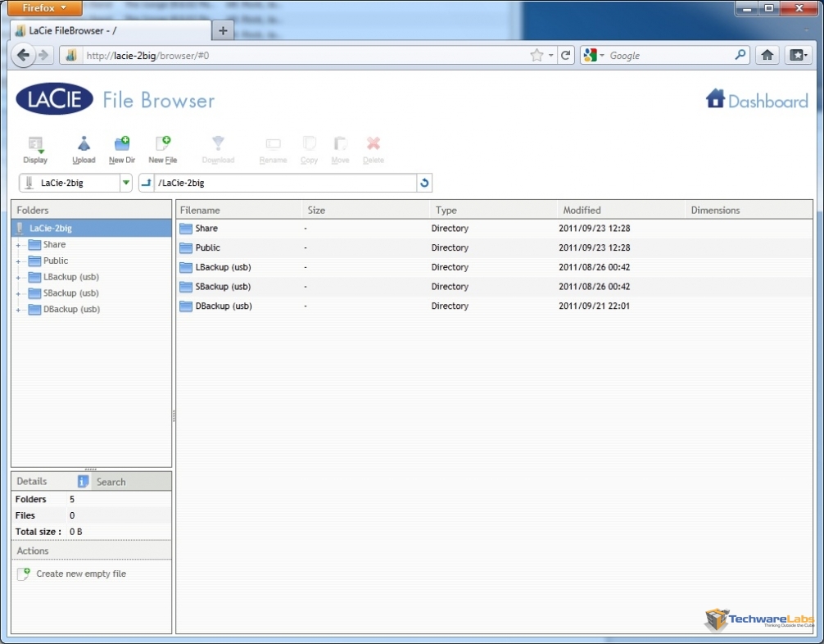The height and width of the screenshot is (644, 824).
Task: Select DBackup (usb) in Folders tree
Action: click(71, 310)
